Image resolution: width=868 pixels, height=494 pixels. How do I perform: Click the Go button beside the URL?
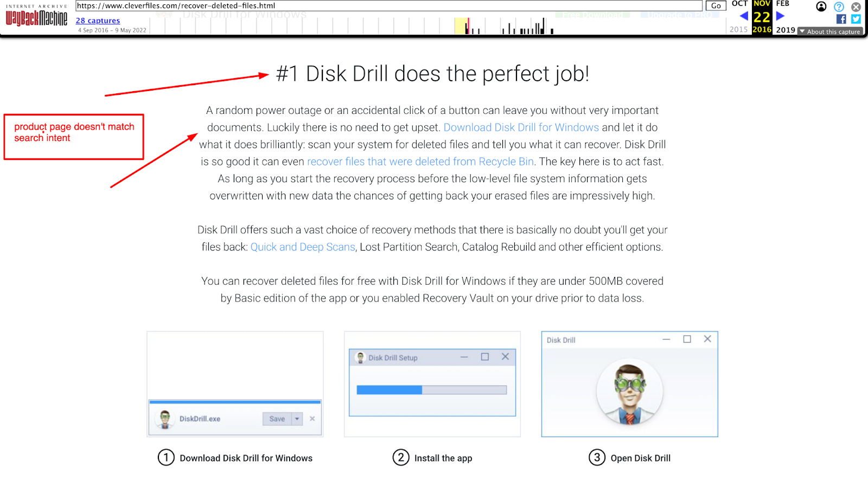tap(716, 5)
